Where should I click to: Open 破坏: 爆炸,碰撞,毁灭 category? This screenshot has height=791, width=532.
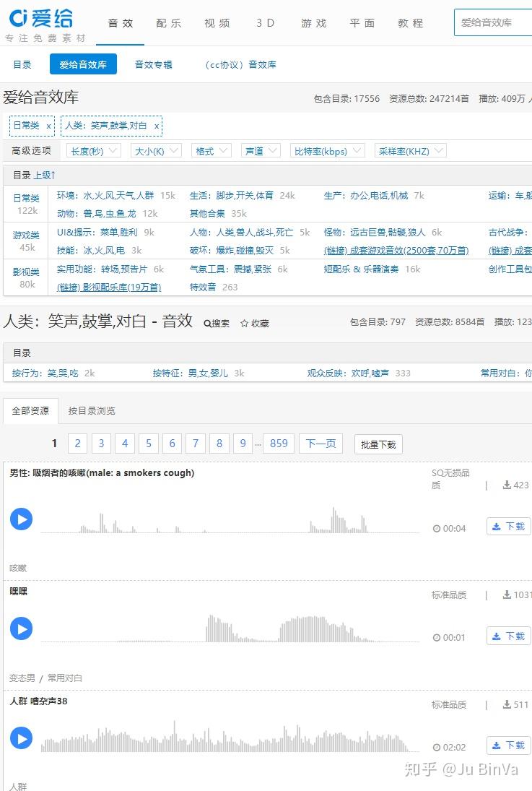(x=232, y=251)
